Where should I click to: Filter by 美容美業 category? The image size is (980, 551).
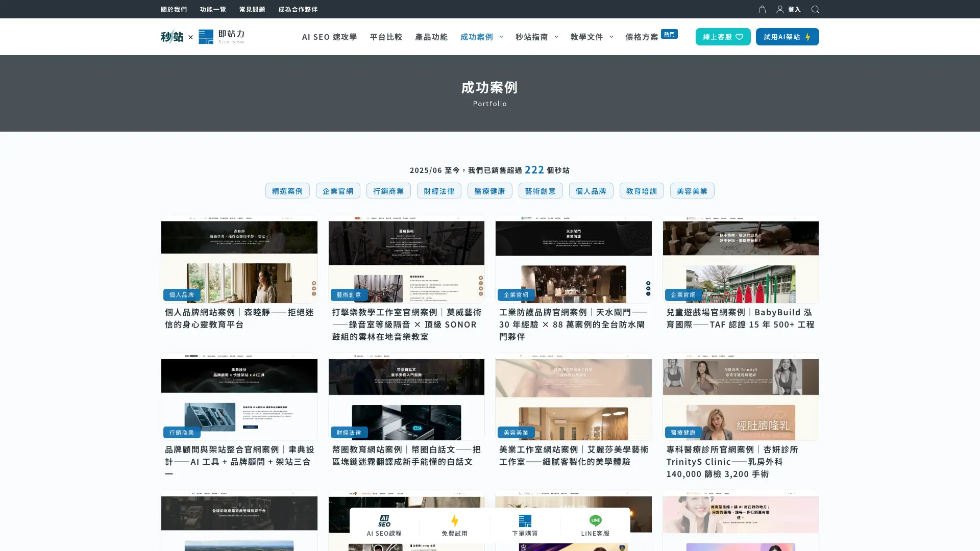pyautogui.click(x=692, y=191)
